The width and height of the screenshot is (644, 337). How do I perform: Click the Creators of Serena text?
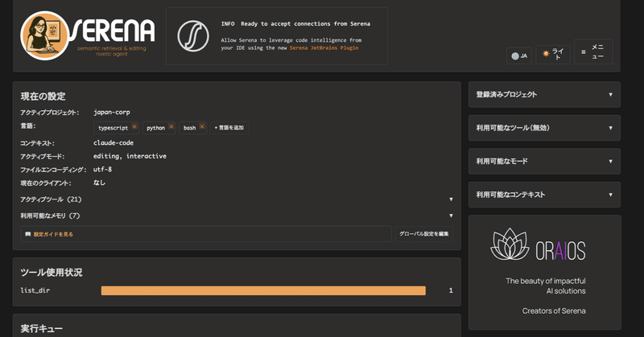point(554,311)
